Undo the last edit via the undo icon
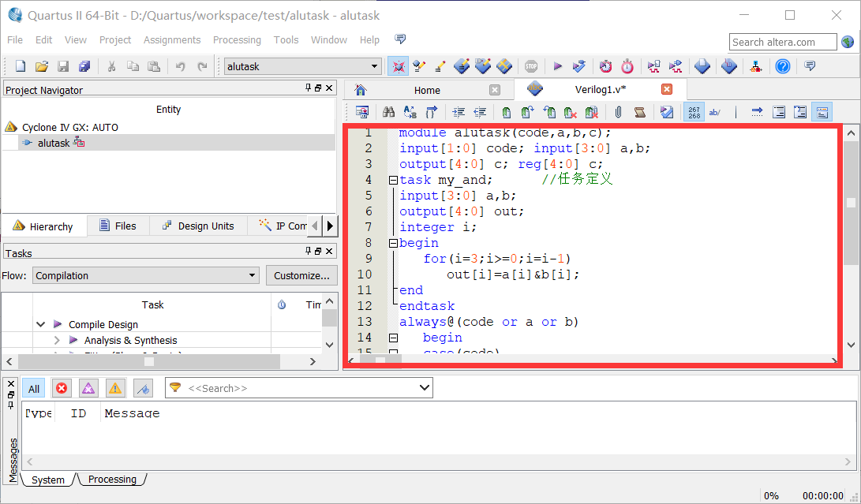Screen dimensions: 861x504 tap(179, 66)
